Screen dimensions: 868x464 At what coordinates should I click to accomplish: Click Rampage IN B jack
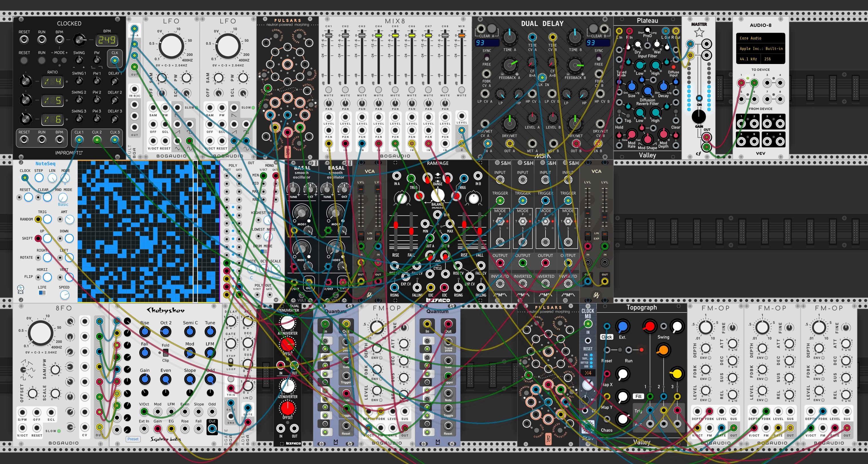point(478,176)
